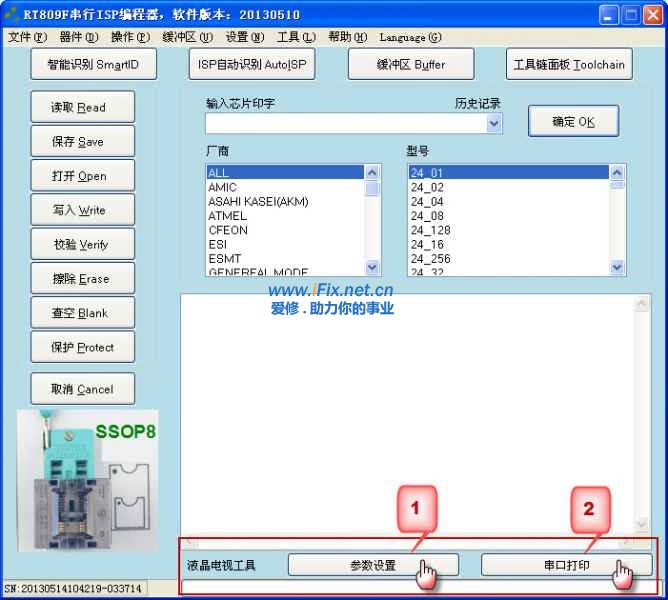This screenshot has height=600, width=668.
Task: Select 24_16 in the 型号 list
Action: pyautogui.click(x=509, y=244)
